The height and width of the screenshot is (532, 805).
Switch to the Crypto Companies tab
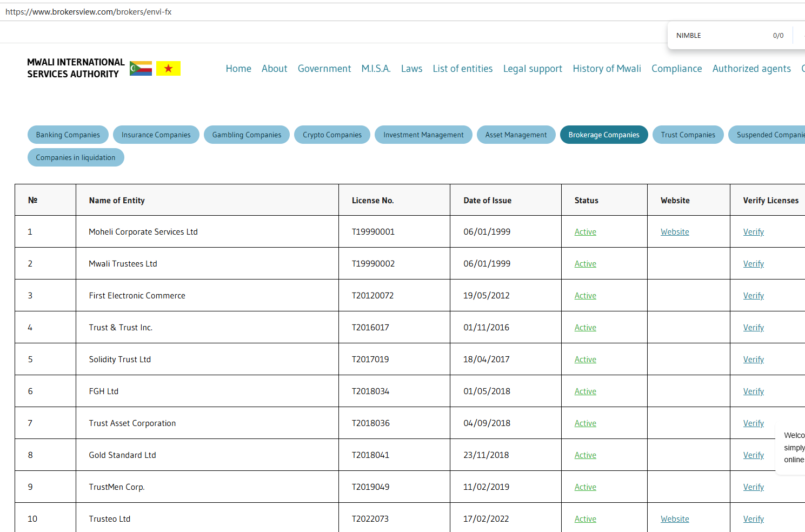[x=332, y=135]
